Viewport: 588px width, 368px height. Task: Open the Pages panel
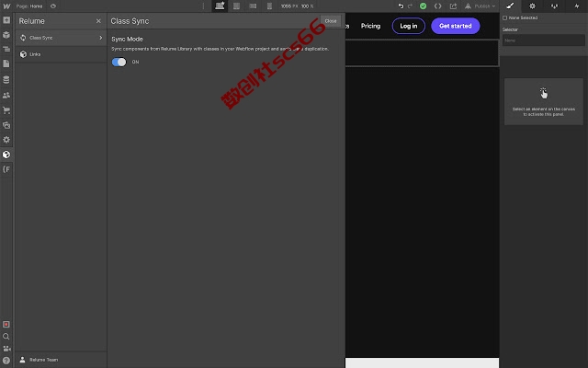click(6, 63)
